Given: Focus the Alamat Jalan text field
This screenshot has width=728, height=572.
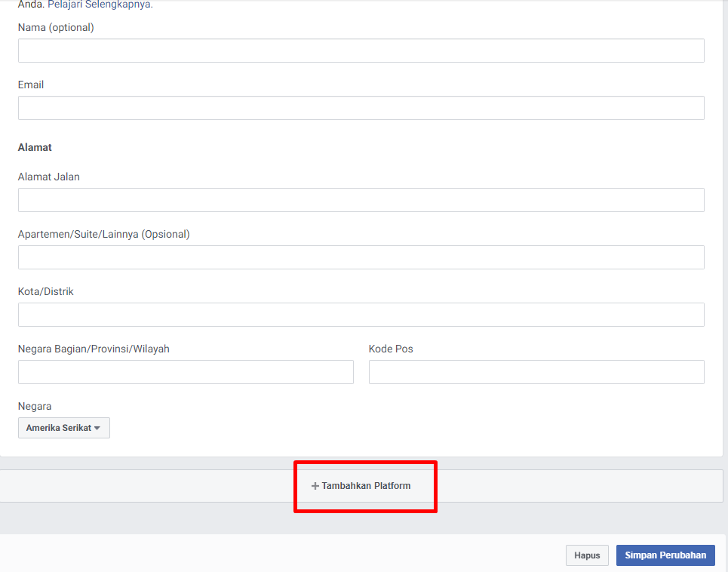Looking at the screenshot, I should point(361,200).
